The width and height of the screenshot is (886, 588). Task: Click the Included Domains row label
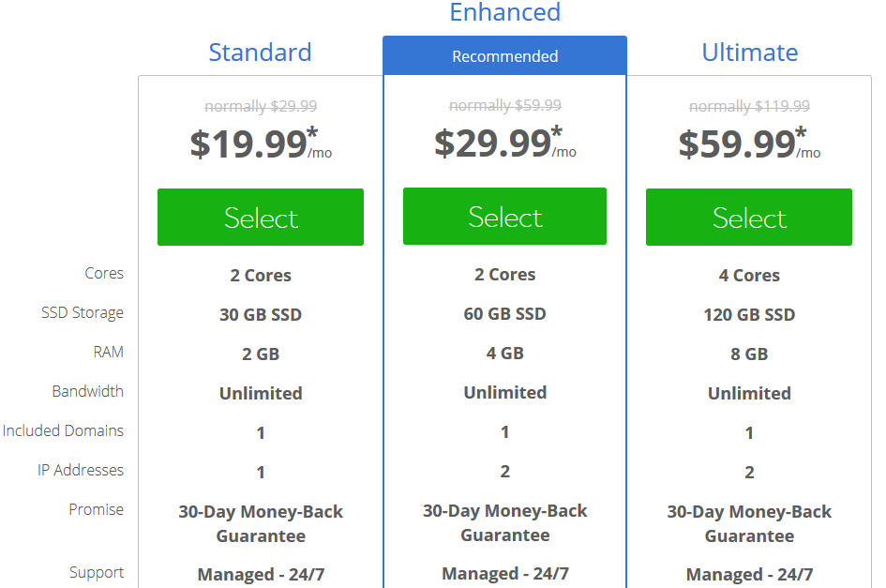click(x=64, y=430)
